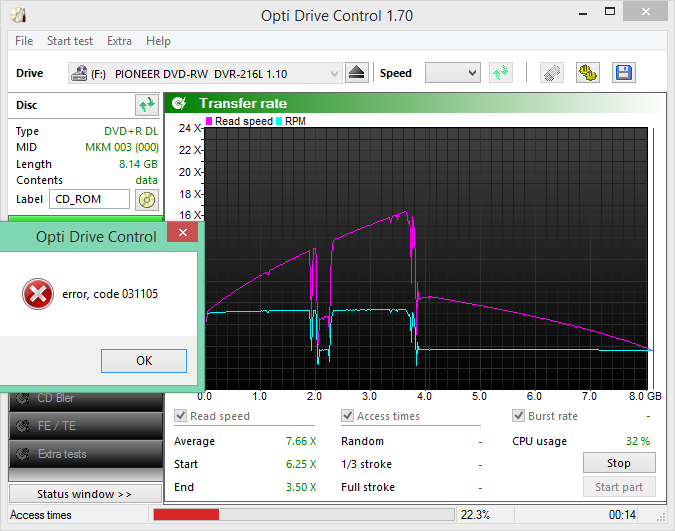Click the eraser icon to erase disc
This screenshot has width=675, height=531.
click(x=552, y=73)
